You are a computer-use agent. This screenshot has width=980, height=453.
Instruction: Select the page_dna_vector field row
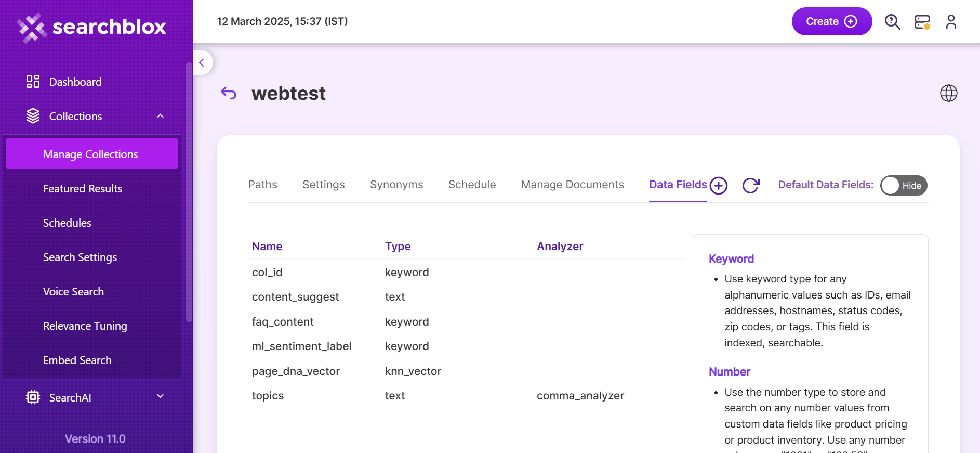point(466,371)
